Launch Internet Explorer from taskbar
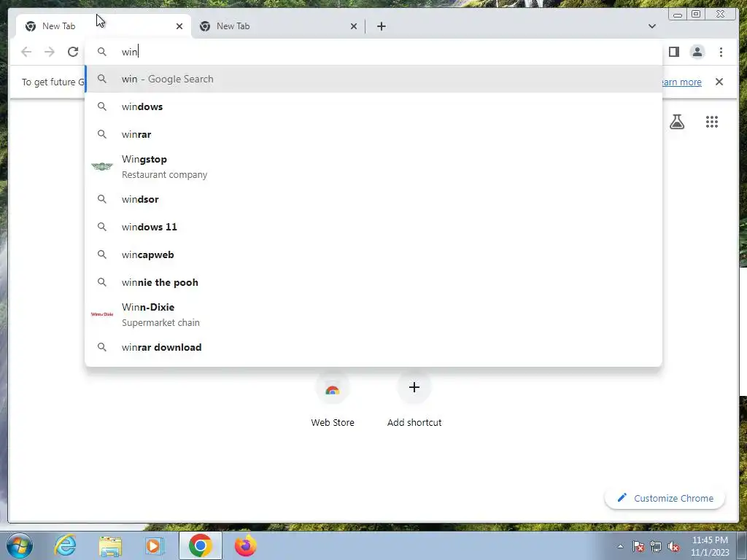This screenshot has width=747, height=560. [65, 545]
